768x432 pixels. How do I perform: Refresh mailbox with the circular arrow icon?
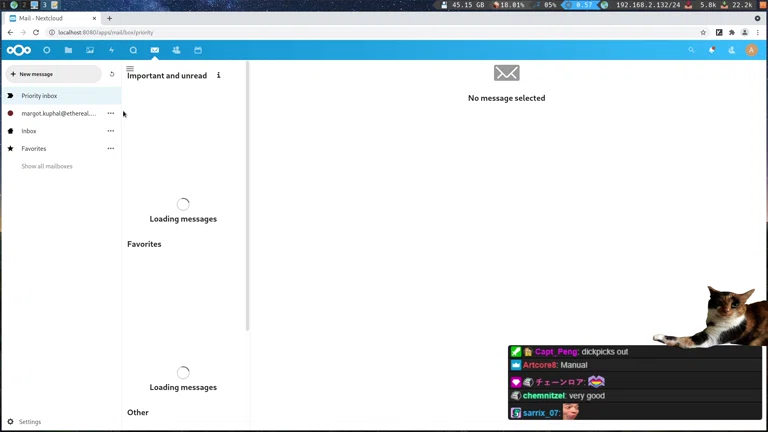coord(112,74)
